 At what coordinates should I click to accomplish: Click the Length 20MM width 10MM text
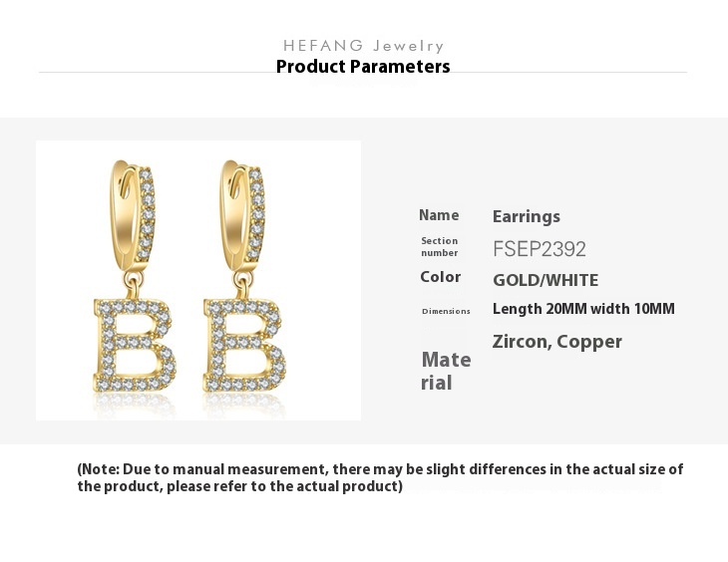tap(583, 309)
